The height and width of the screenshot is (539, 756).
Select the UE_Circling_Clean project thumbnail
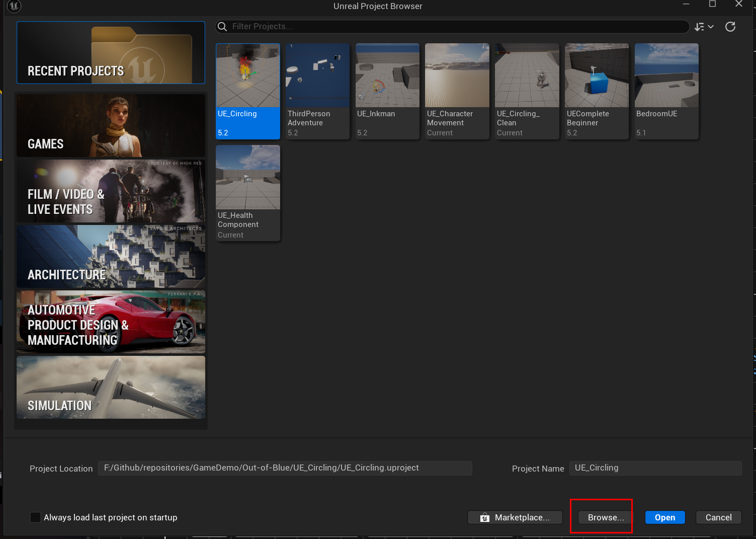point(527,75)
